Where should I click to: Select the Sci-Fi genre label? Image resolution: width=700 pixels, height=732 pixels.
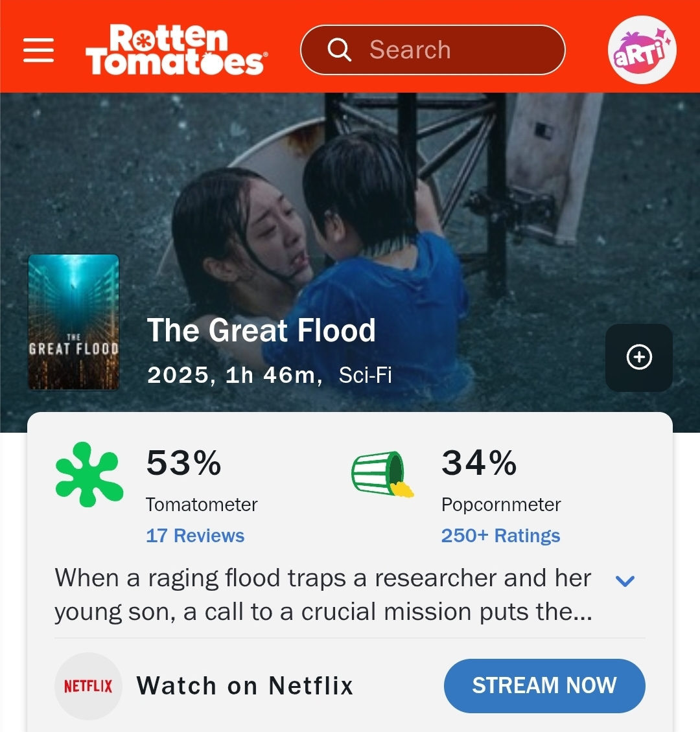pyautogui.click(x=365, y=375)
